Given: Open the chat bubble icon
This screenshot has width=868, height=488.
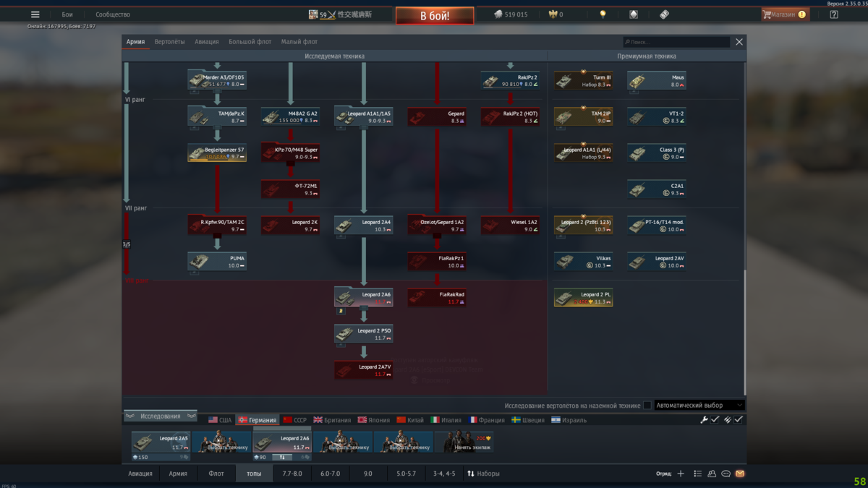Looking at the screenshot, I should click(x=726, y=473).
